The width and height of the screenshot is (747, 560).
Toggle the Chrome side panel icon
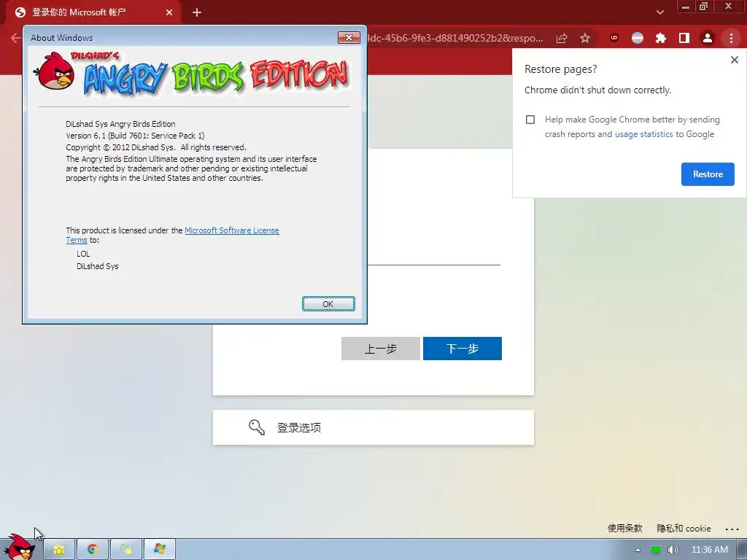pos(684,38)
